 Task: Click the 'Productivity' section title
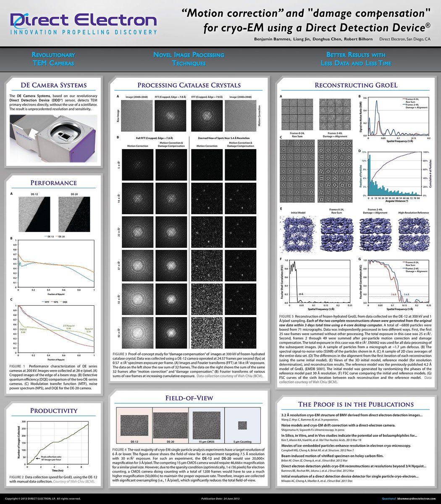[x=53, y=411]
